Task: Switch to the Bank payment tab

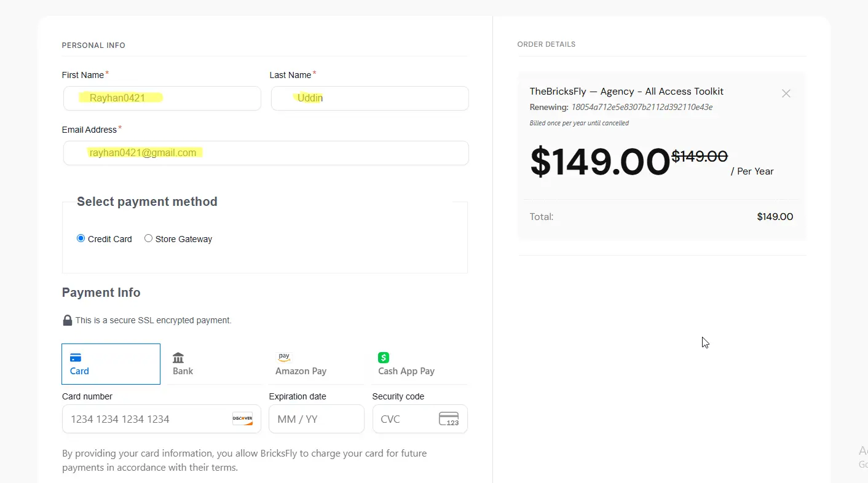Action: click(x=214, y=364)
